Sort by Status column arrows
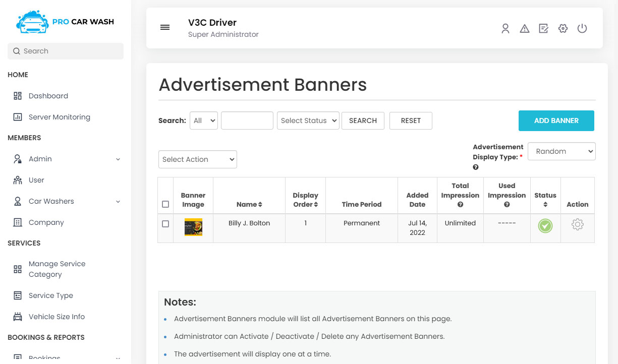The image size is (618, 364). coord(545,205)
